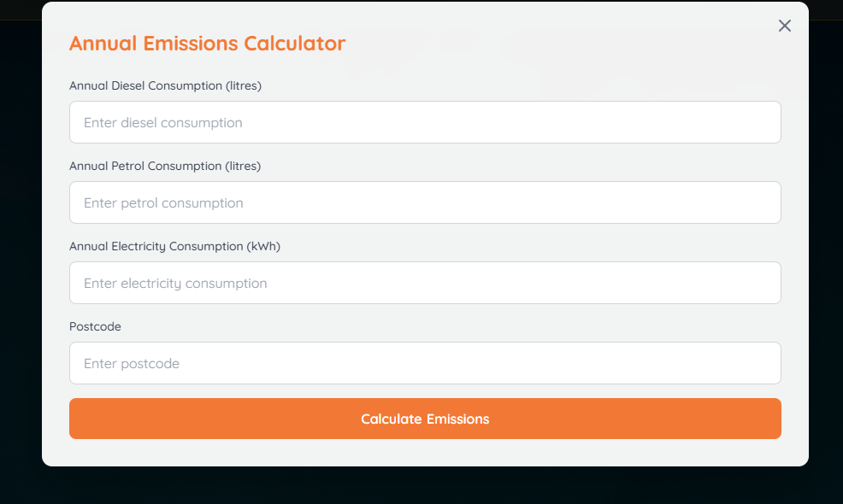843x504 pixels.
Task: Click the Annual Petrol Consumption (litres) label
Action: [x=165, y=166]
